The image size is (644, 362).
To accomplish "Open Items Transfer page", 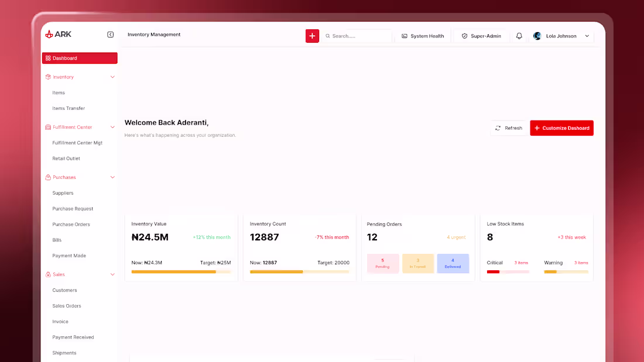I will pyautogui.click(x=68, y=108).
